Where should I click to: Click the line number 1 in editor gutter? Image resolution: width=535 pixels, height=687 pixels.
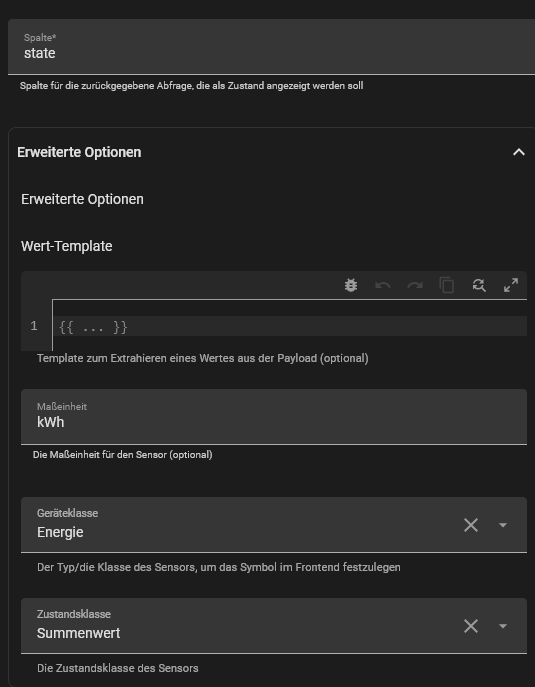pos(34,326)
